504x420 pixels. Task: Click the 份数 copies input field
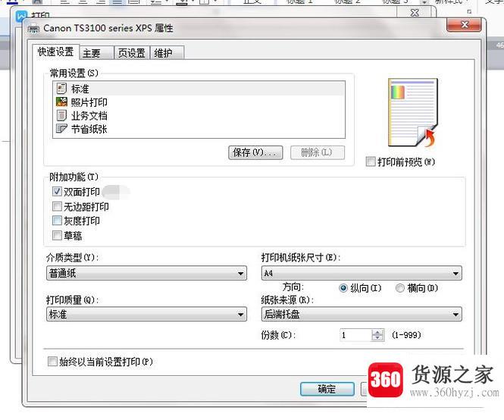point(355,335)
